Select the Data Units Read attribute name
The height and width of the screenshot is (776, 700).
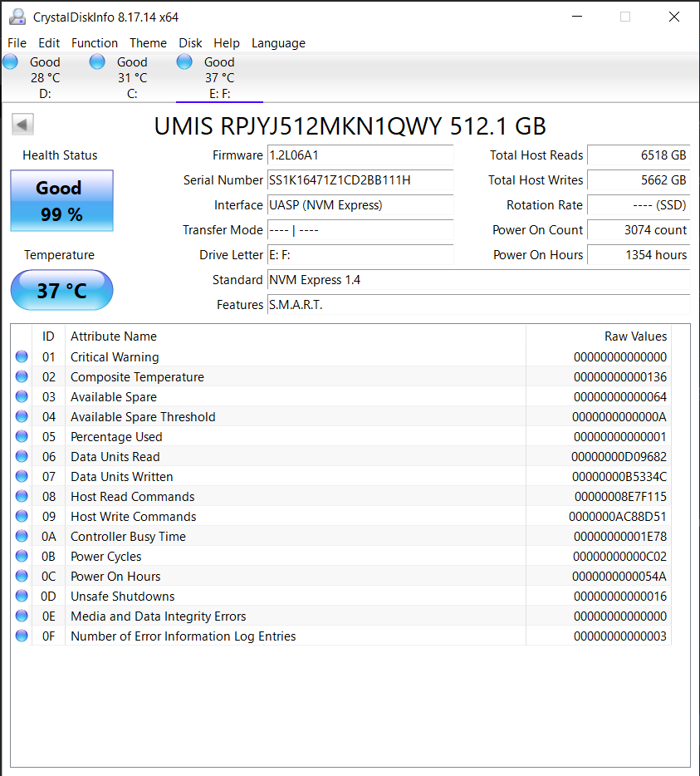tap(115, 457)
